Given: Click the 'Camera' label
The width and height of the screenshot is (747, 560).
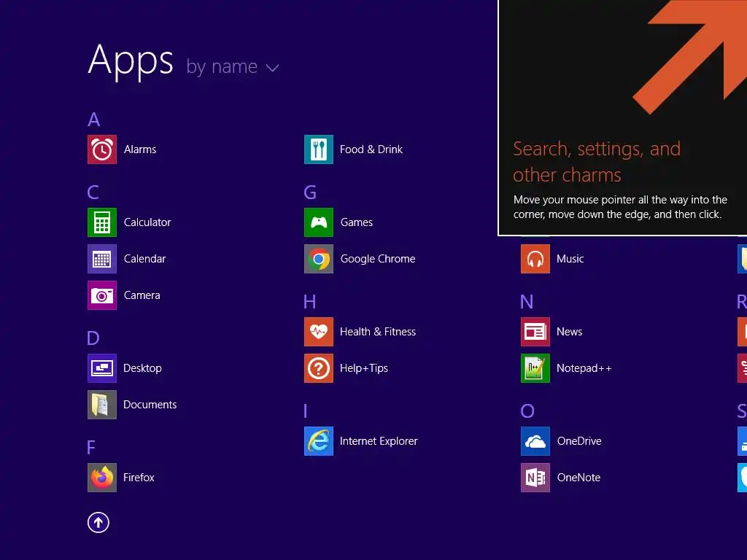Looking at the screenshot, I should [142, 295].
